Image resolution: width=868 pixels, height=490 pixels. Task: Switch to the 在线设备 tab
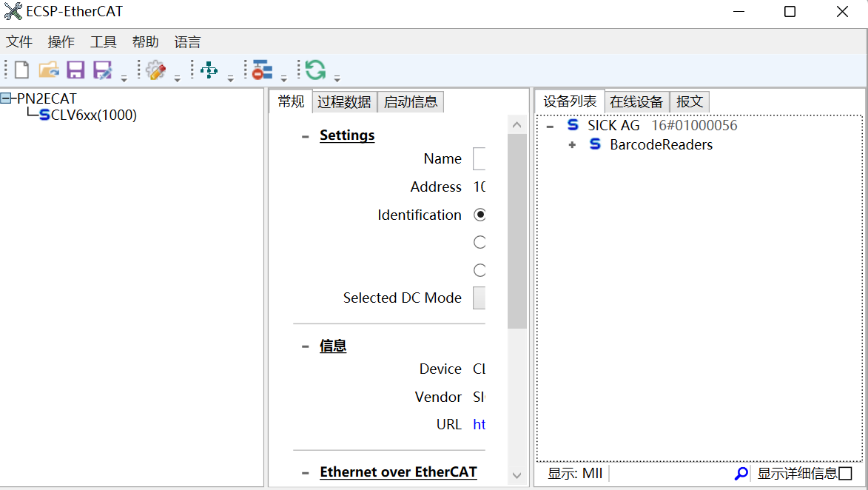[636, 102]
